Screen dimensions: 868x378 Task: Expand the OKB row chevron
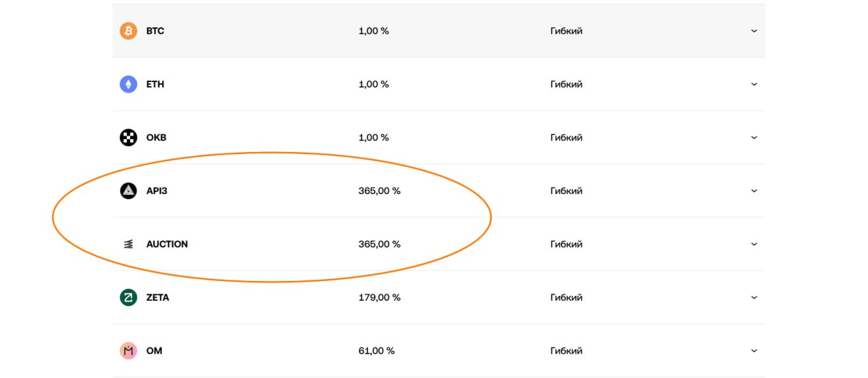pos(753,138)
